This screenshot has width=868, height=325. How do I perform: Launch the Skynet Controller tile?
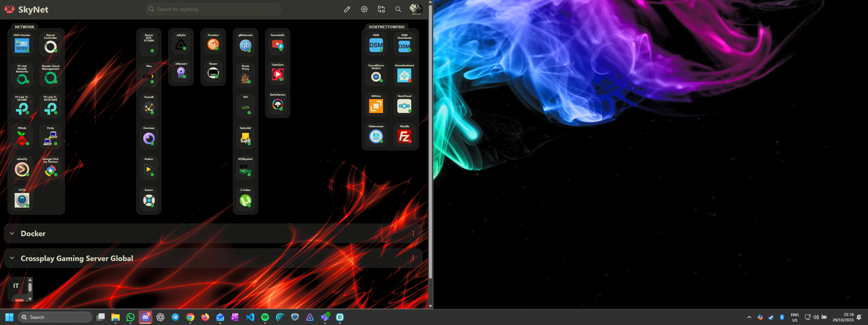[x=50, y=44]
